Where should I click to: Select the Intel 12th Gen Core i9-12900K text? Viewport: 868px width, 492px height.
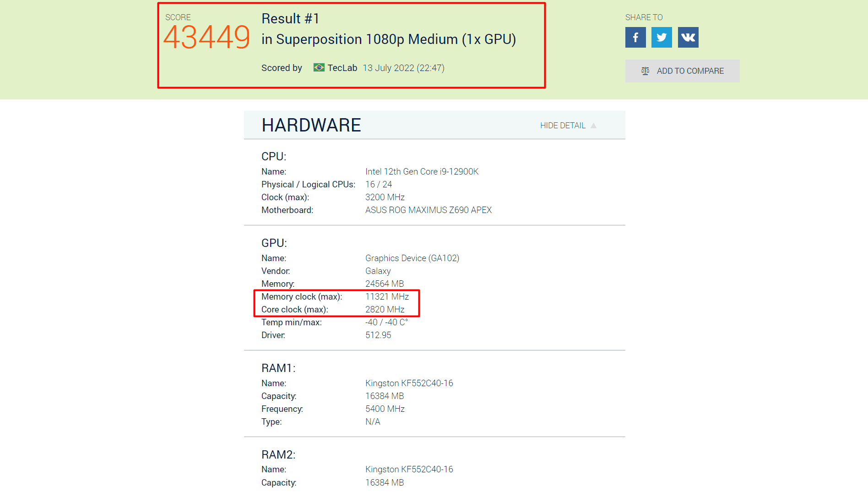[x=422, y=172]
